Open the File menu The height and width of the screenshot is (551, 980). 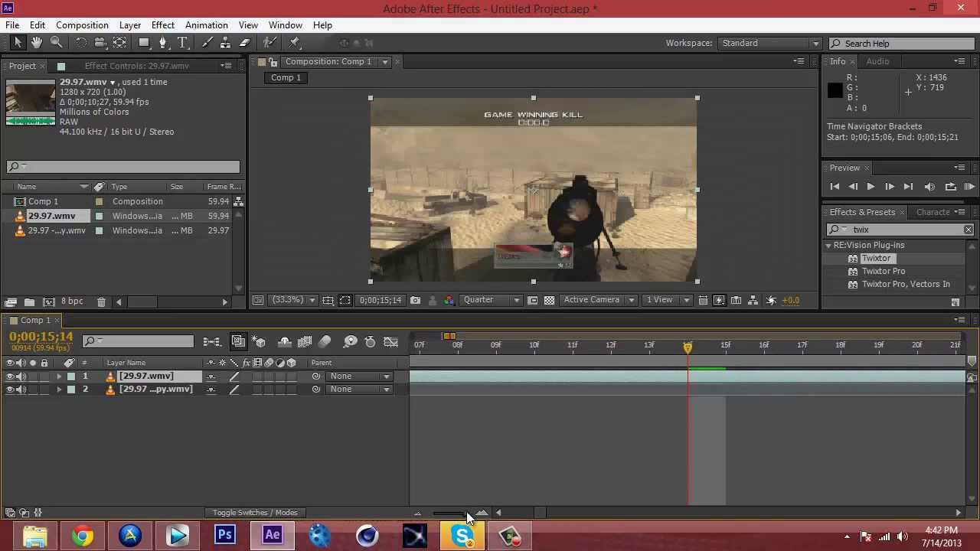point(12,25)
